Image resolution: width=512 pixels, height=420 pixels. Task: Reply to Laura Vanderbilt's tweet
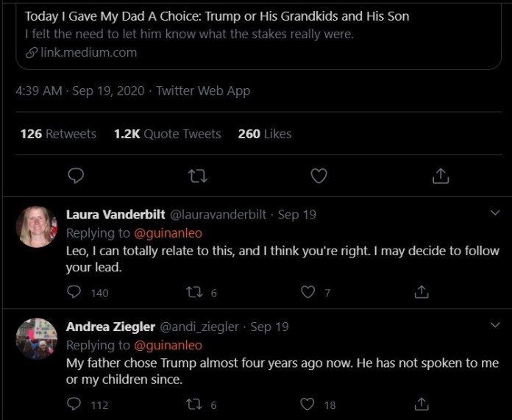tap(74, 292)
